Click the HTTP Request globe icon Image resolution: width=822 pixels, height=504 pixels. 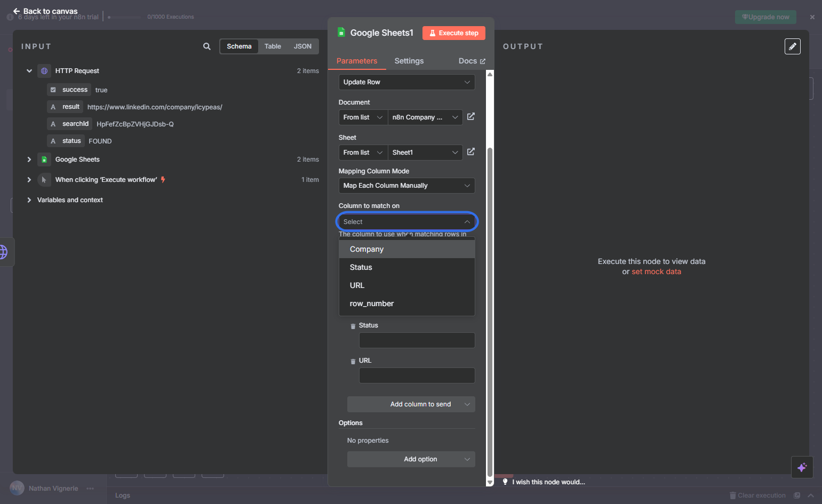click(x=44, y=71)
